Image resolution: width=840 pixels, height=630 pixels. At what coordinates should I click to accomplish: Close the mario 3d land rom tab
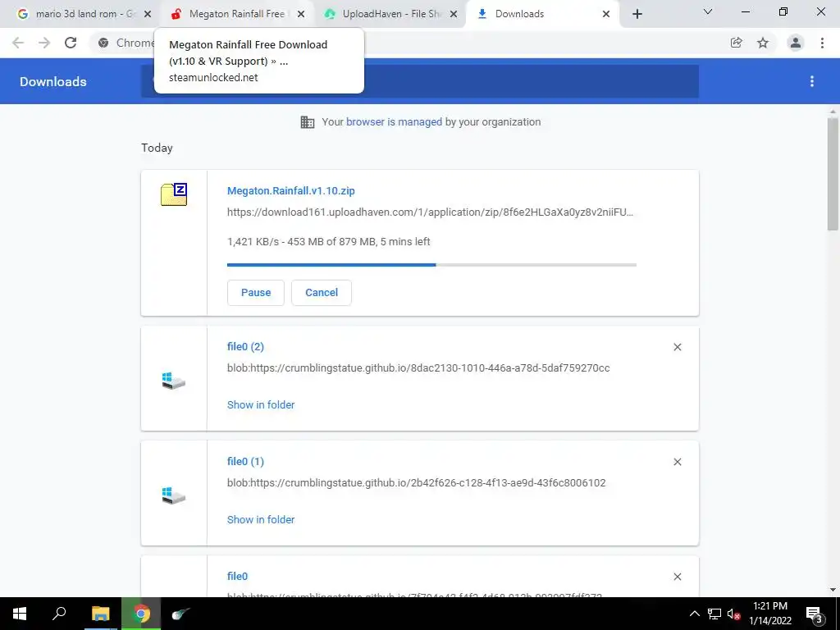[x=148, y=14]
